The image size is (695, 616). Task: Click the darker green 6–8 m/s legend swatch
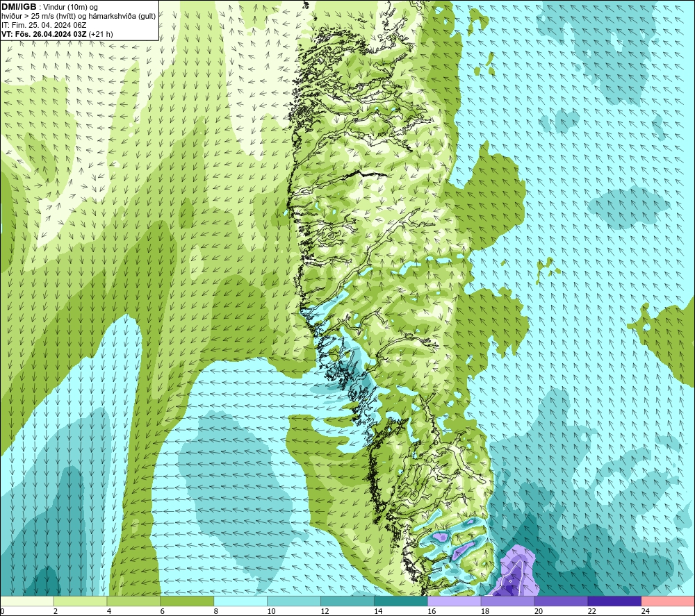tap(187, 601)
